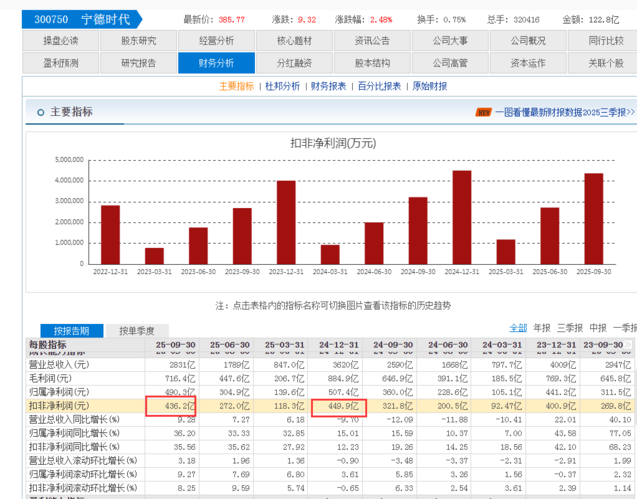This screenshot has width=637, height=499.
Task: Click the table scroll-right arrows icon
Action: coord(628,345)
